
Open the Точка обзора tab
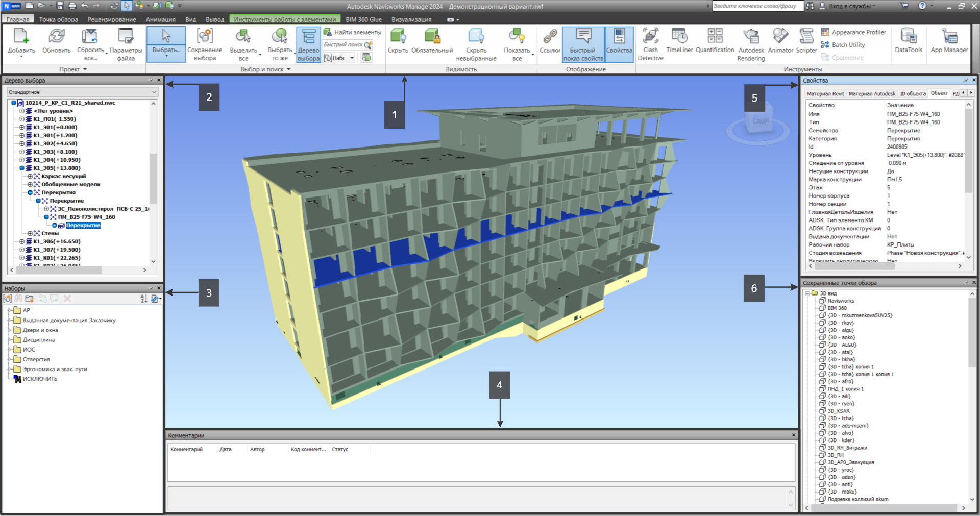tap(59, 19)
